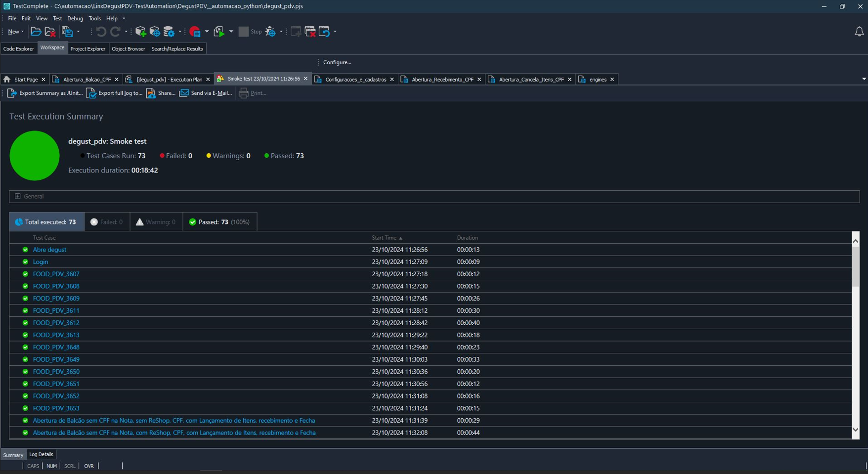The image size is (868, 474).
Task: Open the Abre degust test case link
Action: 49,250
